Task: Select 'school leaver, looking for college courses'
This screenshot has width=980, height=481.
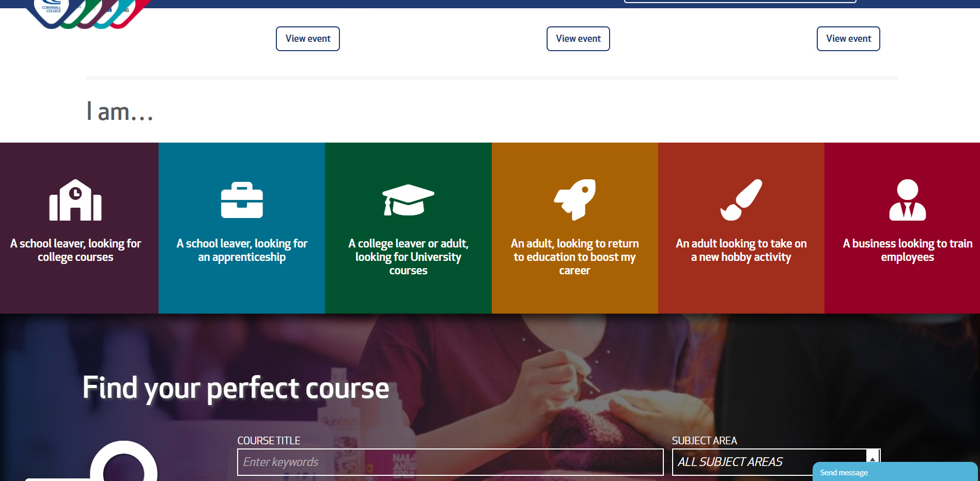Action: (x=75, y=250)
